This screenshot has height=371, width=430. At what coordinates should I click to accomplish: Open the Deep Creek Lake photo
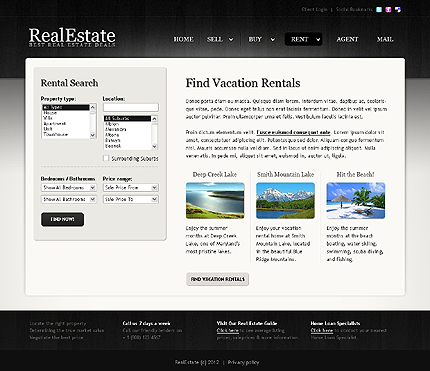[215, 200]
